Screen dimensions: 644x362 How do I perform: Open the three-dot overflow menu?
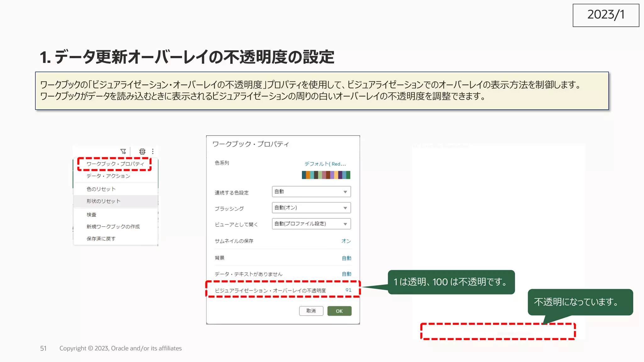pyautogui.click(x=153, y=151)
